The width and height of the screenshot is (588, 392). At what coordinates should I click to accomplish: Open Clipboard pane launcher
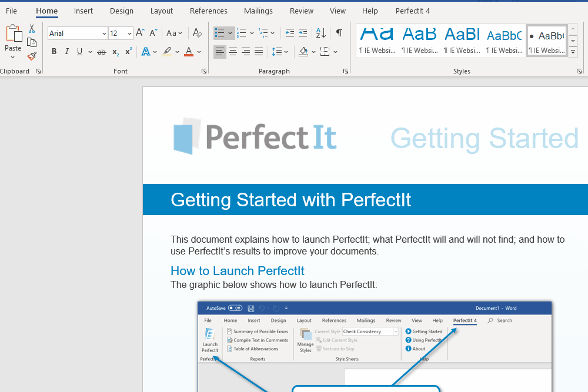click(x=38, y=71)
